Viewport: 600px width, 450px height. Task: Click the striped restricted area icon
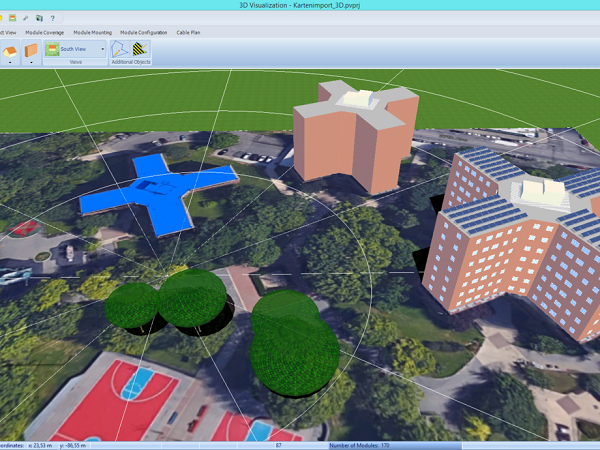point(140,48)
